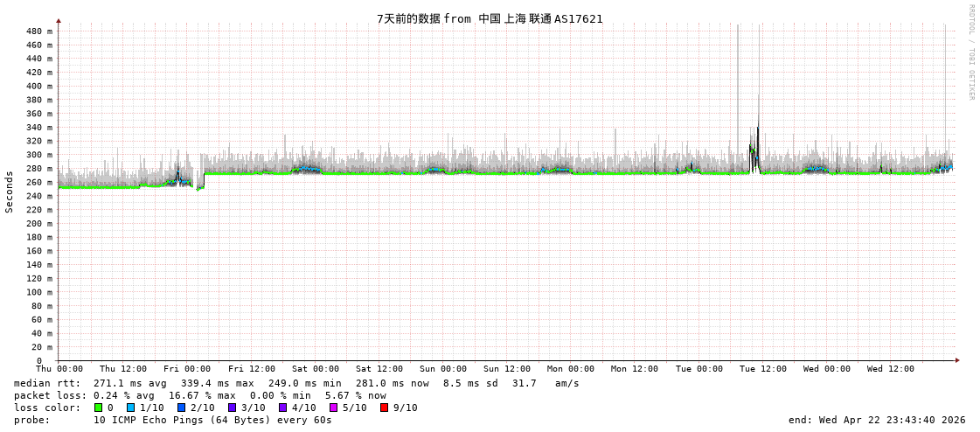Click the Y-axis upward arrow tip
The height and width of the screenshot is (432, 980).
coord(59,20)
